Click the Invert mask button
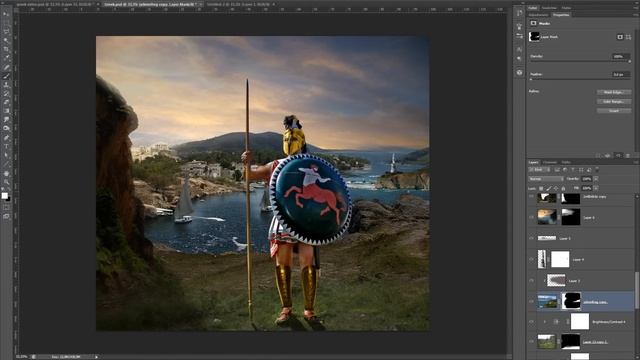This screenshot has width=640, height=360. click(614, 111)
